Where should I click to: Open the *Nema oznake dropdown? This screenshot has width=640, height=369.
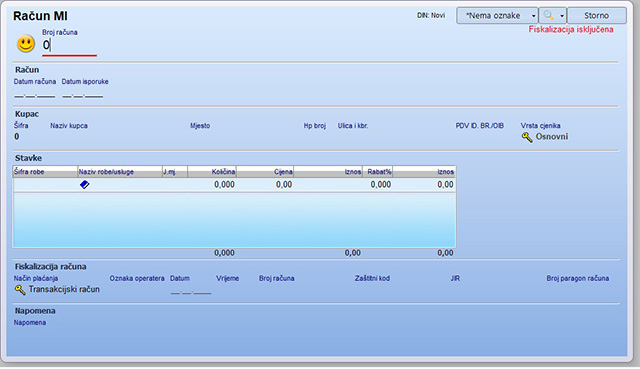(497, 16)
